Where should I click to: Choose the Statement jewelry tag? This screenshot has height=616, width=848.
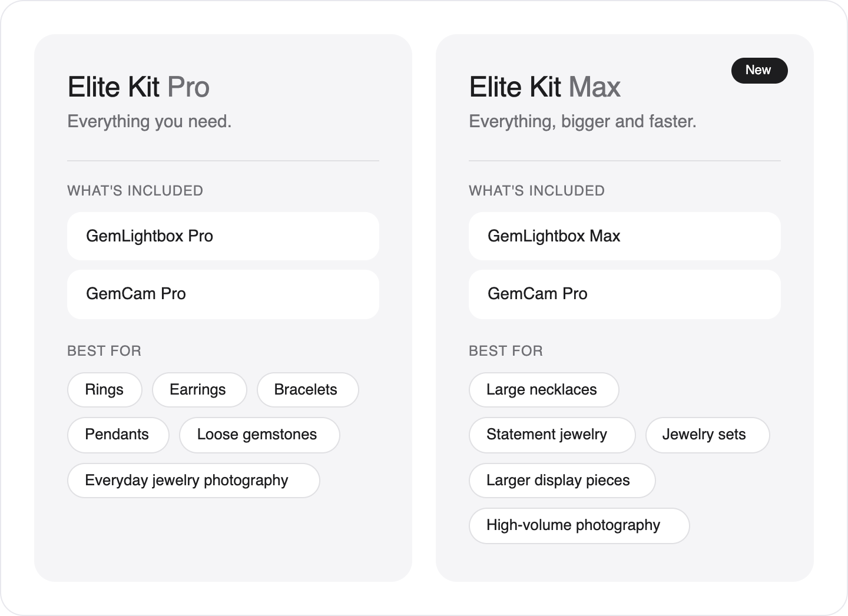click(552, 435)
